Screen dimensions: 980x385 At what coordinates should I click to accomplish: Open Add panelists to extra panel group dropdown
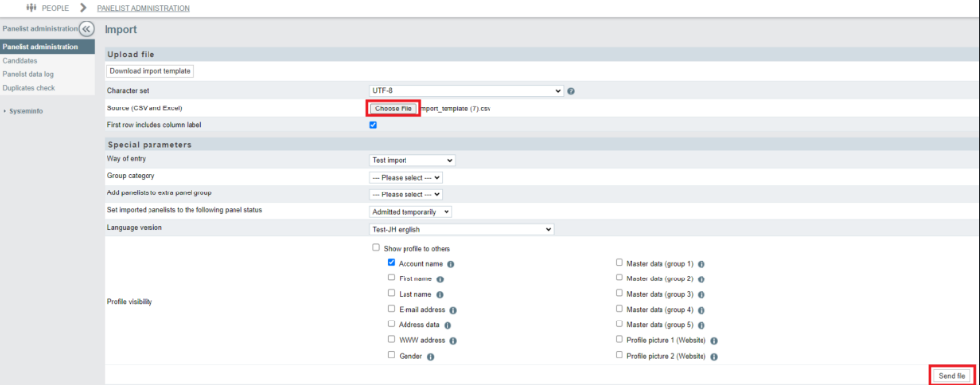pos(405,194)
